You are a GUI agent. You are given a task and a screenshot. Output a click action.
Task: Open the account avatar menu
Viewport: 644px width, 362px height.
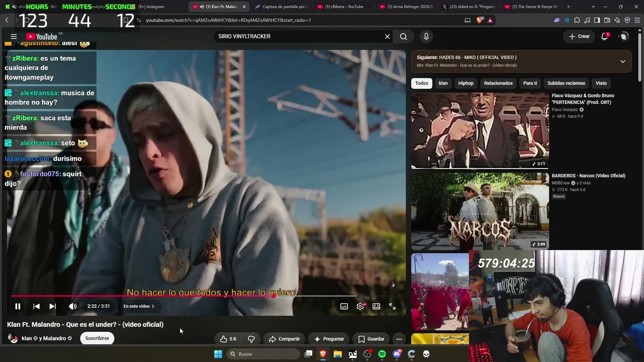pyautogui.click(x=624, y=36)
